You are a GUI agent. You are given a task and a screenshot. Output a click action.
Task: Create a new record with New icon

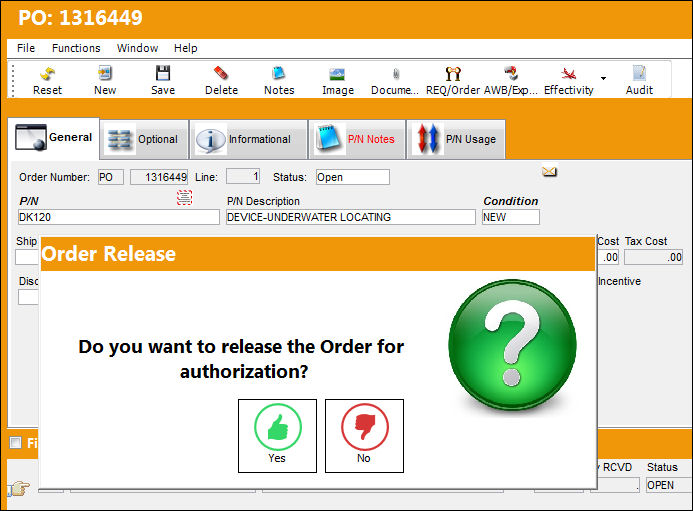click(x=105, y=80)
